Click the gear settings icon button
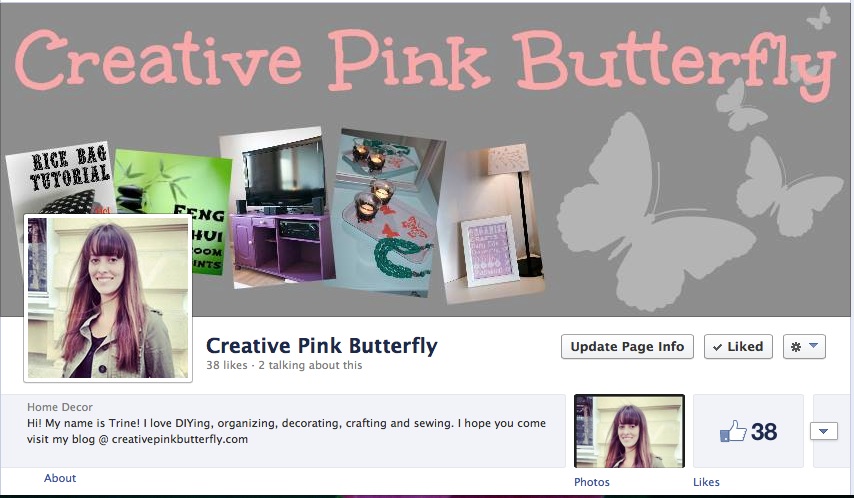 coord(796,347)
